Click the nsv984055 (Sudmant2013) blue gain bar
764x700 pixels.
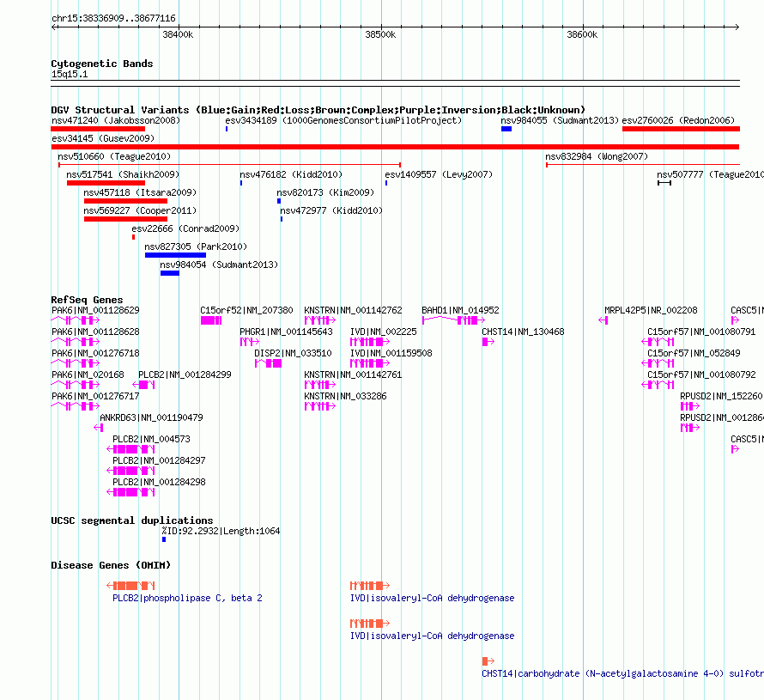(x=506, y=129)
